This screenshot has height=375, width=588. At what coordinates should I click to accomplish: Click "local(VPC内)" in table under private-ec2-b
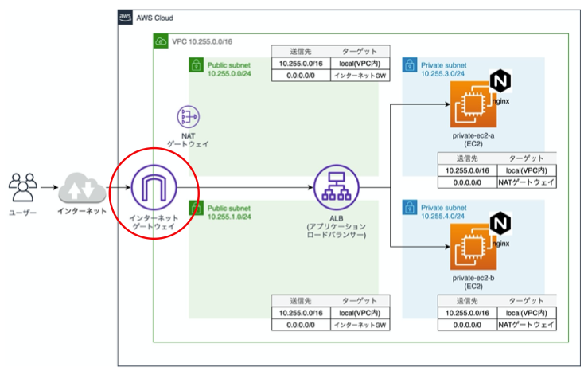(526, 313)
